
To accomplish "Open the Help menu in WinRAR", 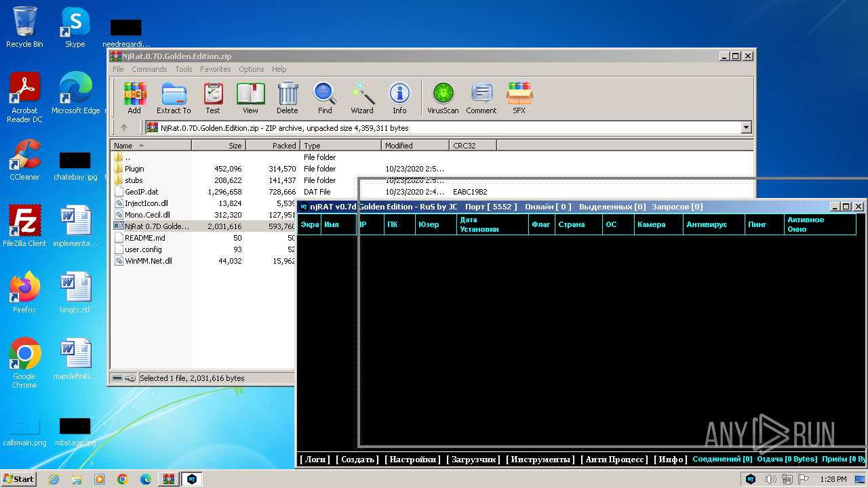I will pyautogui.click(x=279, y=69).
